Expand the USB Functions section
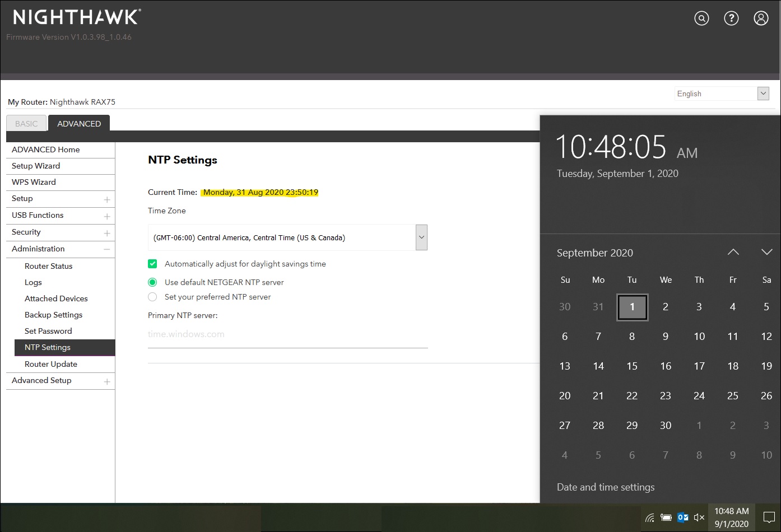The image size is (781, 532). tap(106, 216)
